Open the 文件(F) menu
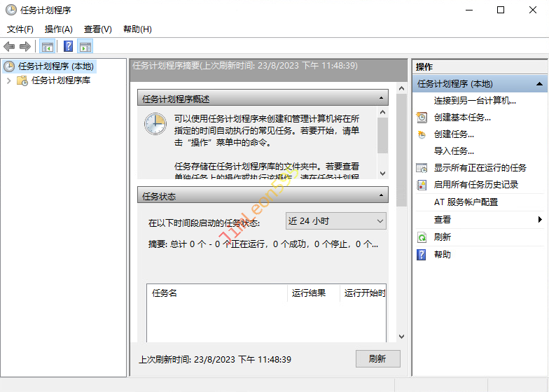 [x=20, y=29]
